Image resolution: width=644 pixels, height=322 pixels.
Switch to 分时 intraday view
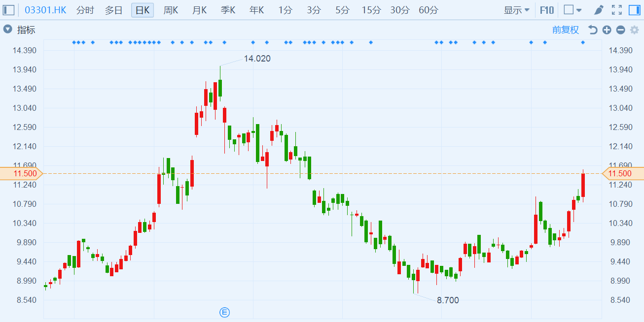pos(85,10)
